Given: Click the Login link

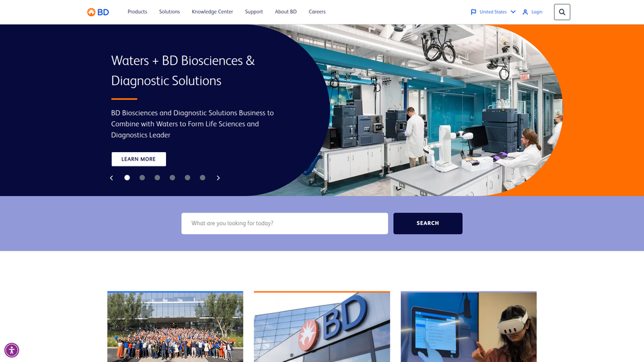Looking at the screenshot, I should tap(537, 12).
